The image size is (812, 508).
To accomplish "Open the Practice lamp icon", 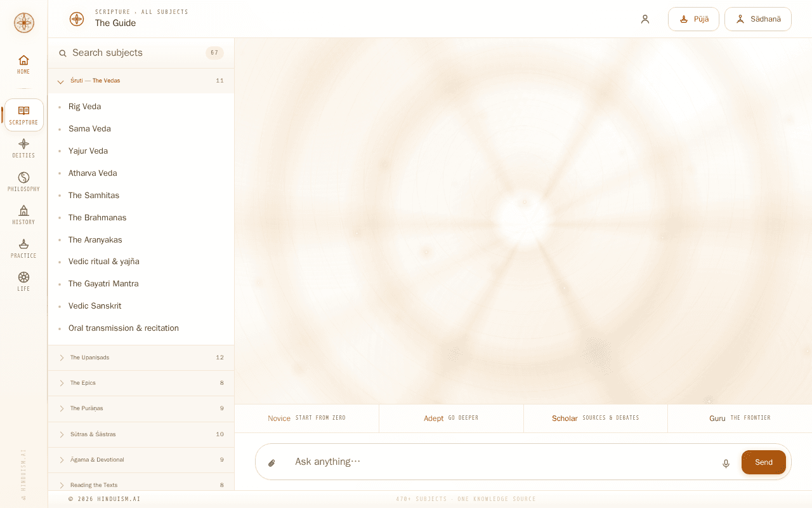I will 23,248.
